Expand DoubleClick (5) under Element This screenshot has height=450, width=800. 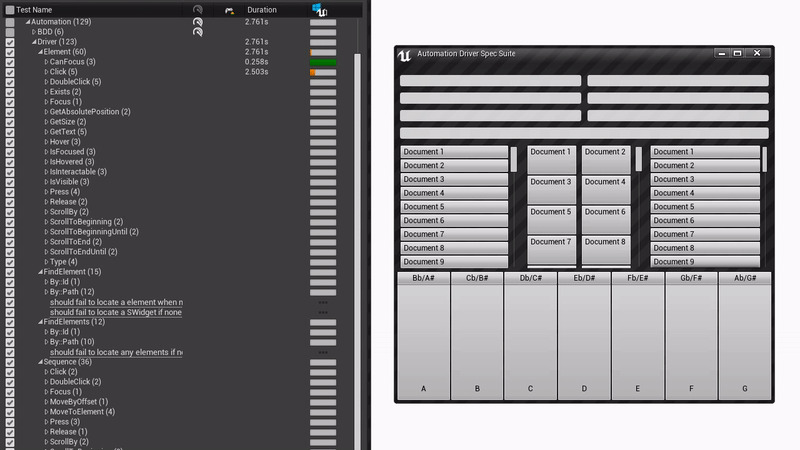(x=46, y=82)
